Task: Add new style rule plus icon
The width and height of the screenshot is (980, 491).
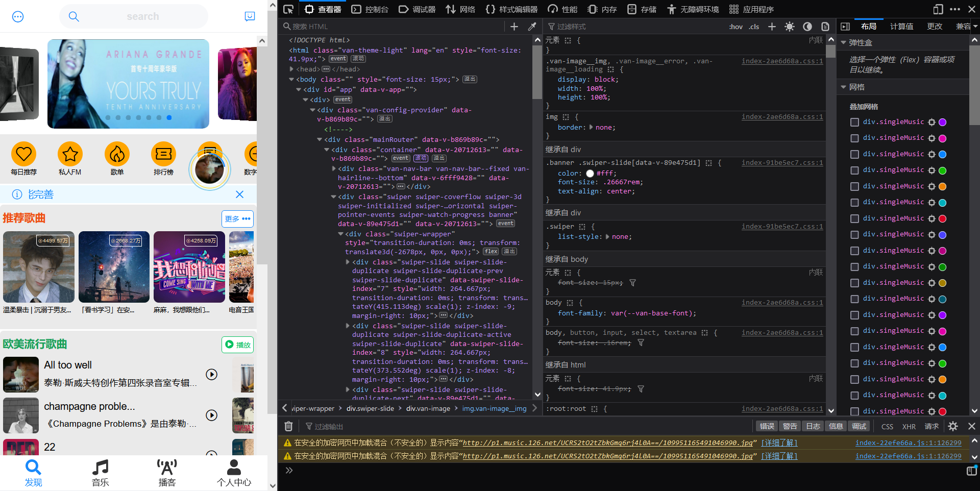Action: pos(772,27)
